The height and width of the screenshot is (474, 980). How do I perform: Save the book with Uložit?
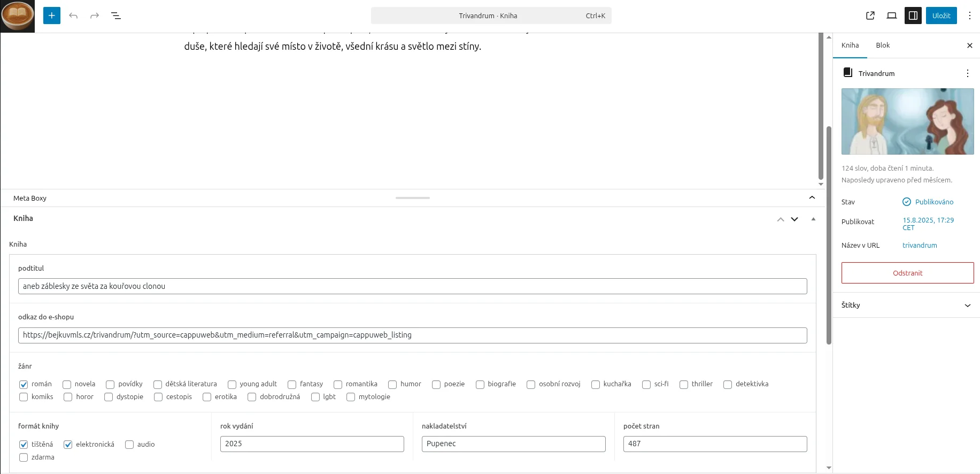tap(942, 16)
